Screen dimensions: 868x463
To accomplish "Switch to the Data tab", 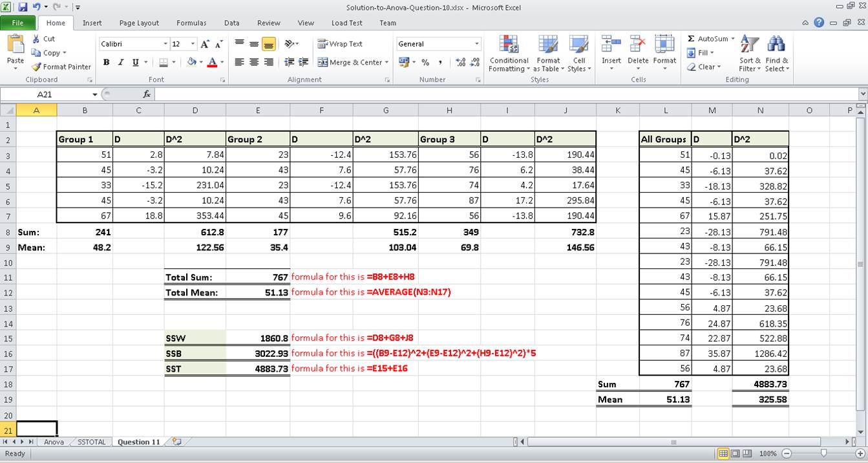I will coord(231,23).
